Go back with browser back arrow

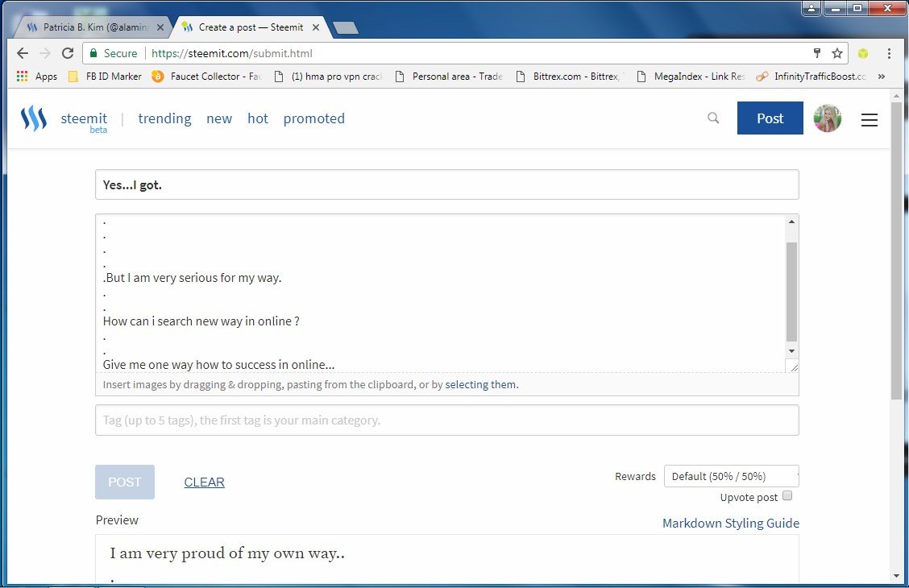coord(22,53)
